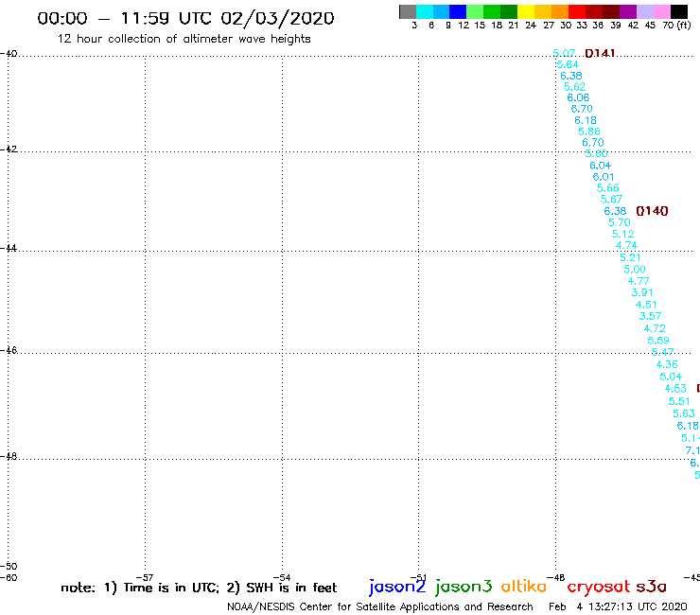Click the 5.04 wave height value
The width and height of the screenshot is (700, 615).
pos(671,377)
